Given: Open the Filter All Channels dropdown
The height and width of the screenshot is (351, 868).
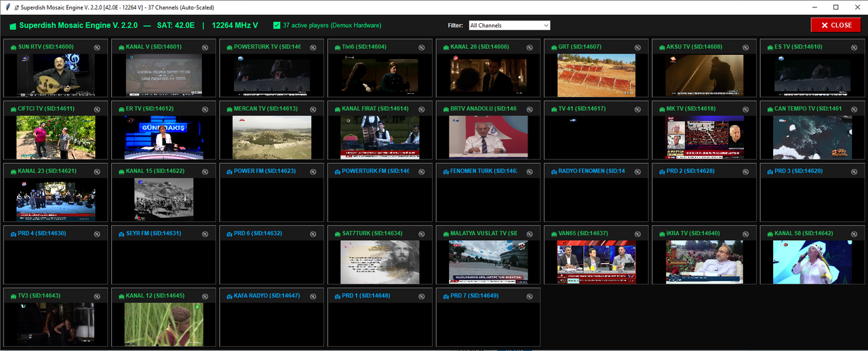Looking at the screenshot, I should (x=509, y=25).
